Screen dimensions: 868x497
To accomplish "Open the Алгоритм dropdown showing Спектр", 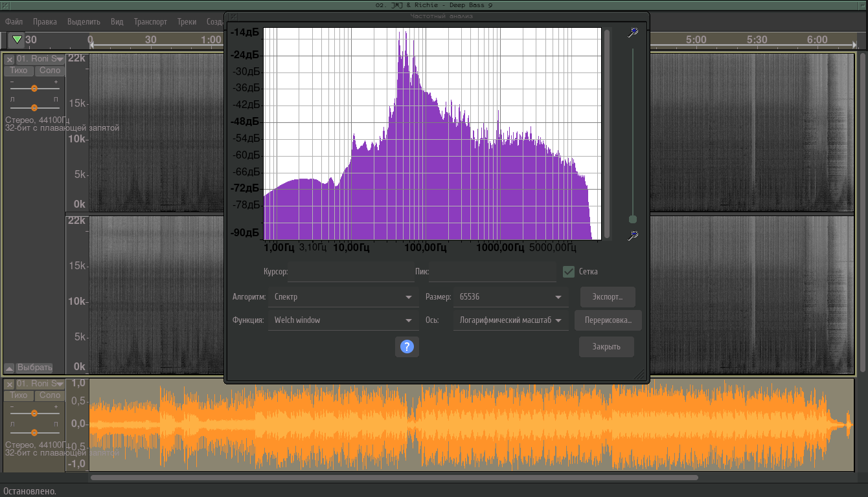I will click(343, 297).
